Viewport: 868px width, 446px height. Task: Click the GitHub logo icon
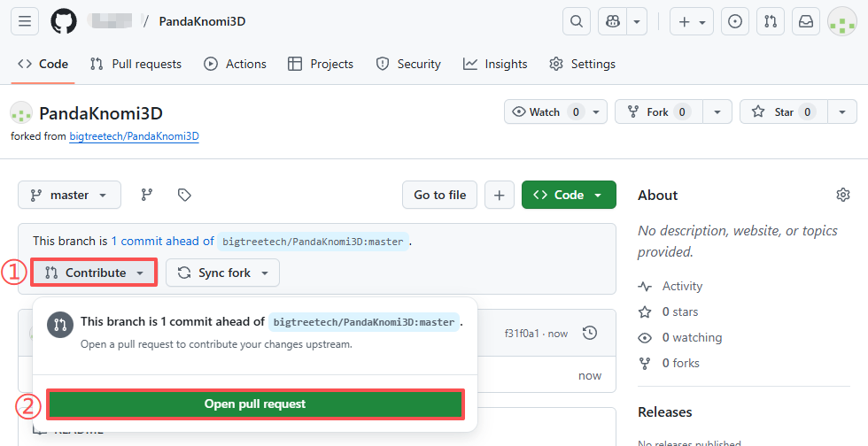click(64, 22)
